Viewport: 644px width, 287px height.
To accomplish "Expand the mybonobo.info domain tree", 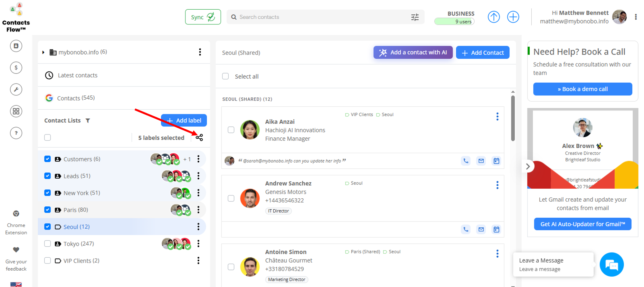I will 43,52.
